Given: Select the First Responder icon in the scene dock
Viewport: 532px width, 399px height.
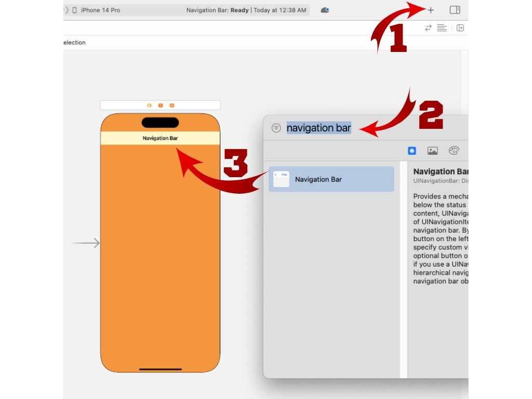Looking at the screenshot, I should [x=160, y=104].
